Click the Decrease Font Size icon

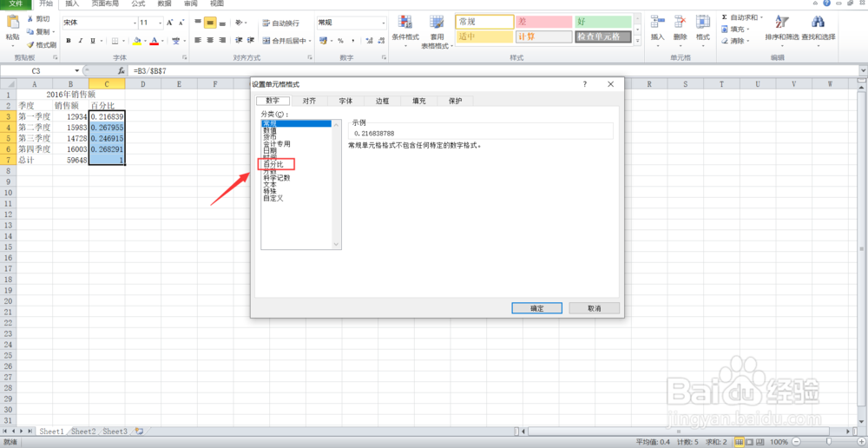tap(181, 23)
